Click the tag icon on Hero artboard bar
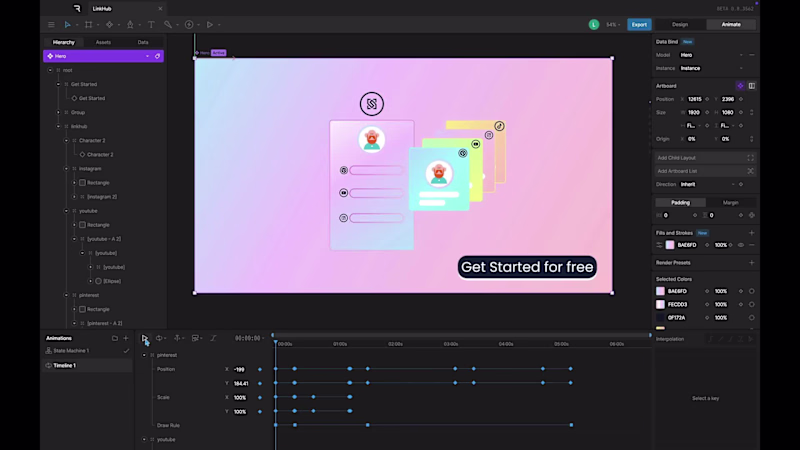This screenshot has width=800, height=450. [158, 56]
